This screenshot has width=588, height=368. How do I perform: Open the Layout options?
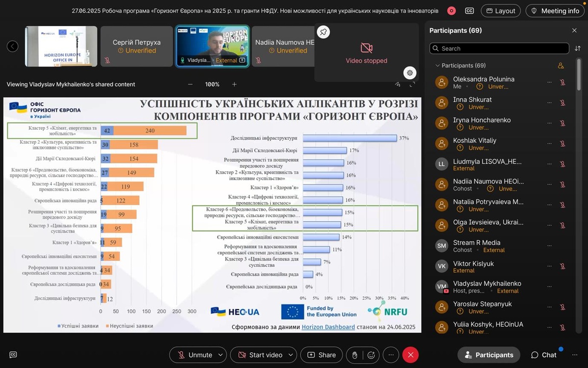pyautogui.click(x=501, y=11)
